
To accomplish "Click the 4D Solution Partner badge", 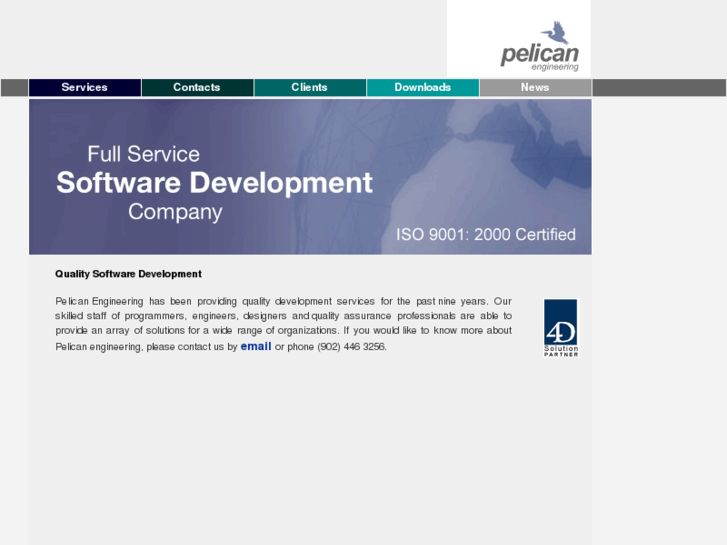I will 561,328.
